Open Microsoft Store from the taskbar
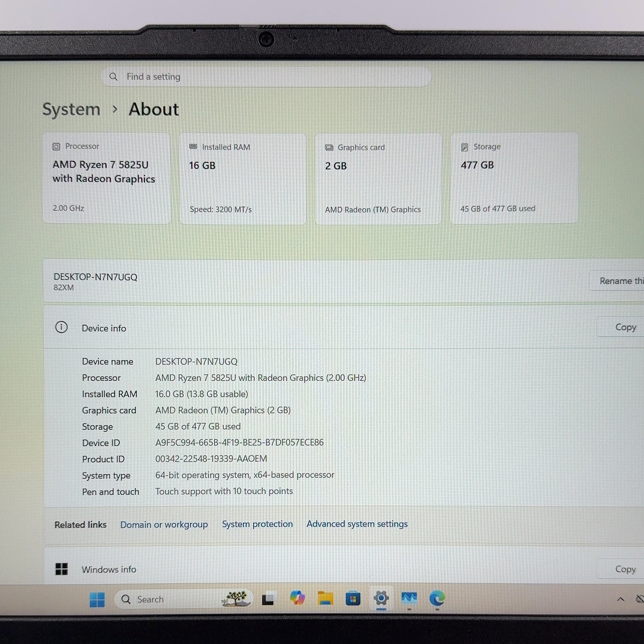 pyautogui.click(x=353, y=598)
